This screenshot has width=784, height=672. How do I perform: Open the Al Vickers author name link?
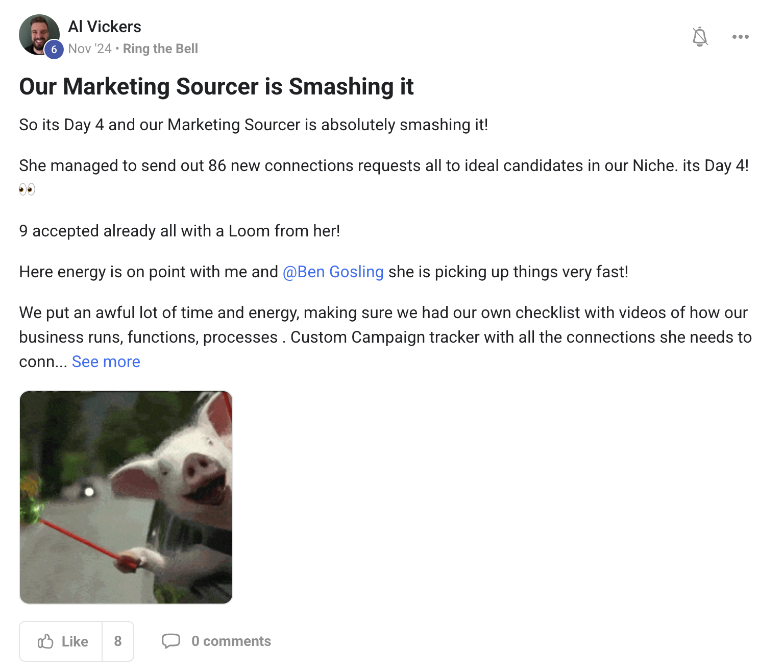coord(105,27)
